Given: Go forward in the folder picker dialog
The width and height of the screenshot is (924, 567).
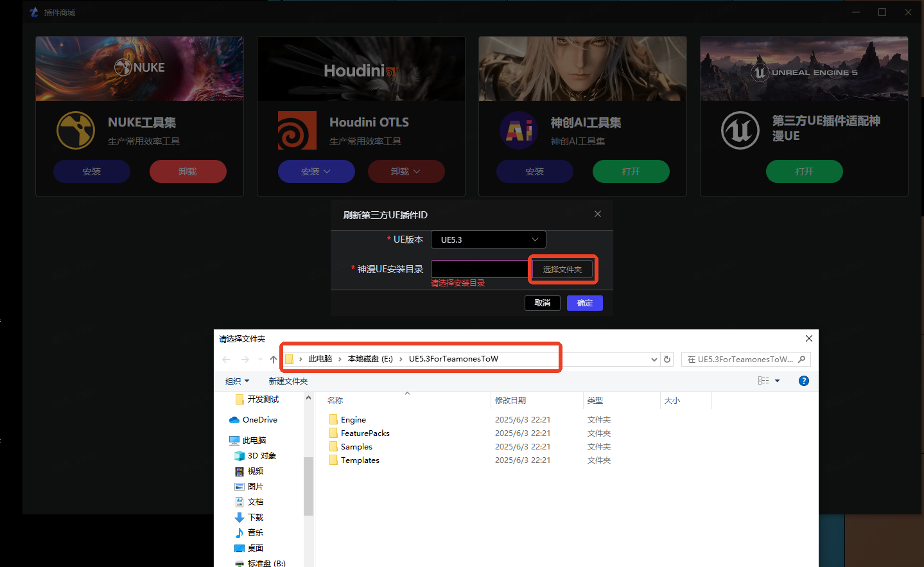Looking at the screenshot, I should 245,360.
